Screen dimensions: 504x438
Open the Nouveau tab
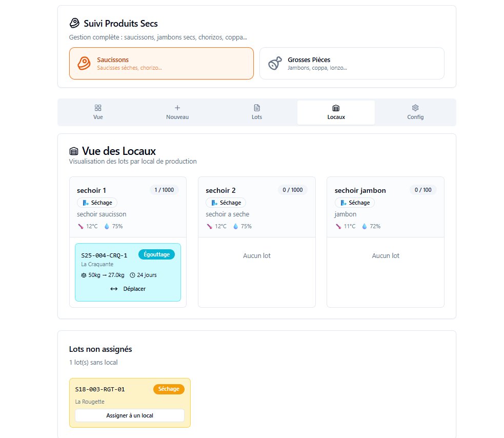(177, 112)
